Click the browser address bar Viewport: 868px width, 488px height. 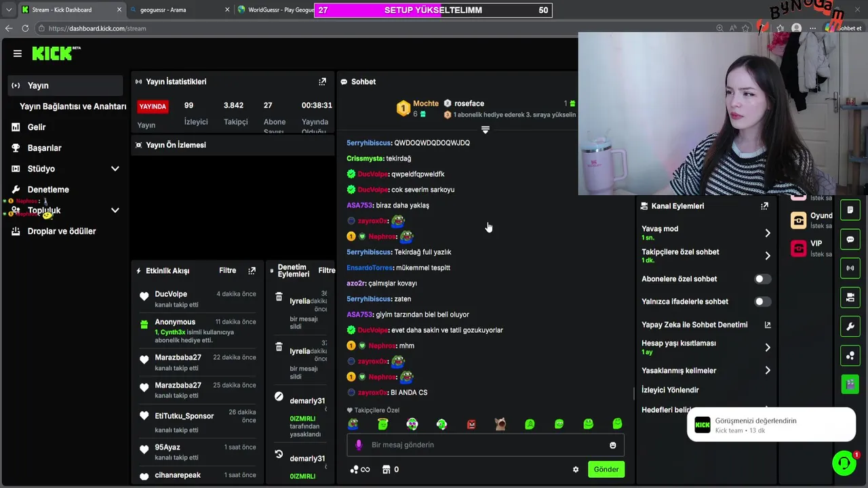point(373,28)
